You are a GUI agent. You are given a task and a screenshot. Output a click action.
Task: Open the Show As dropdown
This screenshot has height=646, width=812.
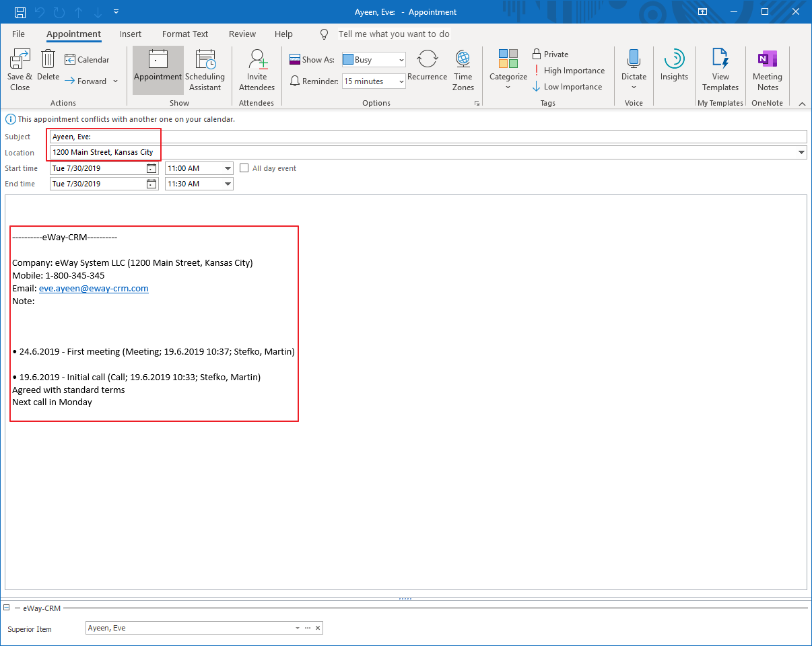point(400,59)
